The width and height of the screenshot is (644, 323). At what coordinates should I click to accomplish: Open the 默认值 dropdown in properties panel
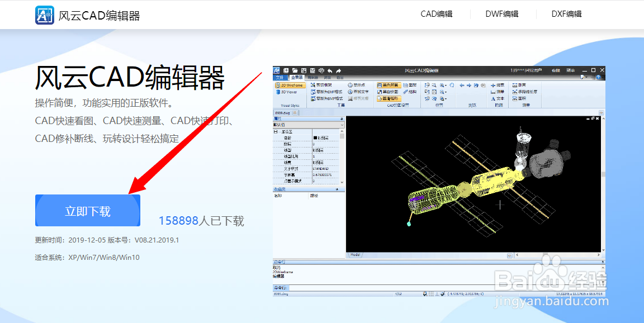coord(309,125)
